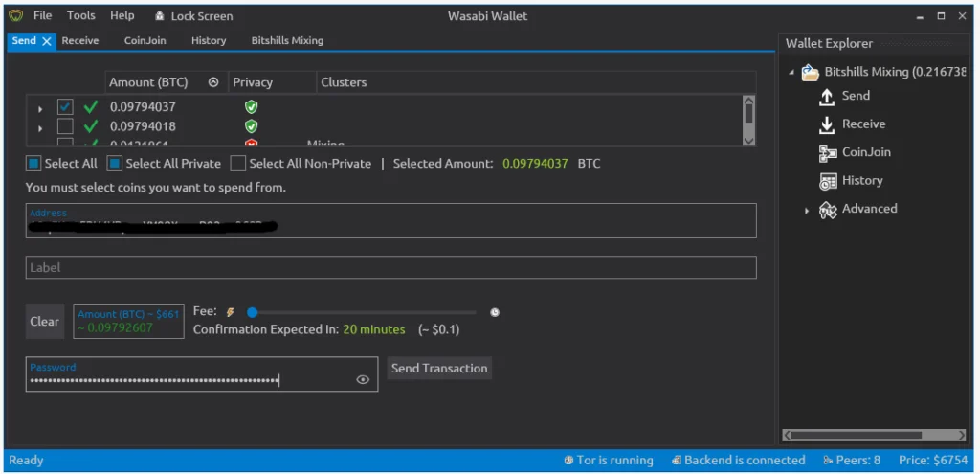Toggle the Select All checkbox
The image size is (980, 474).
[x=33, y=164]
